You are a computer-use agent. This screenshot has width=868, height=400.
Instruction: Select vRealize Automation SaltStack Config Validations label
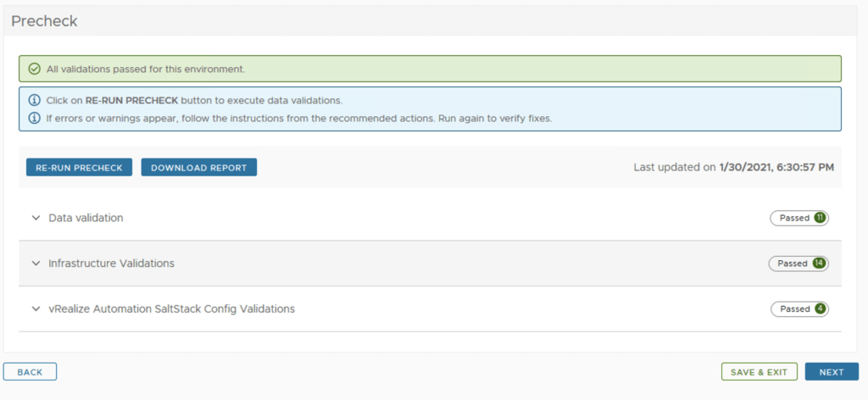point(171,309)
